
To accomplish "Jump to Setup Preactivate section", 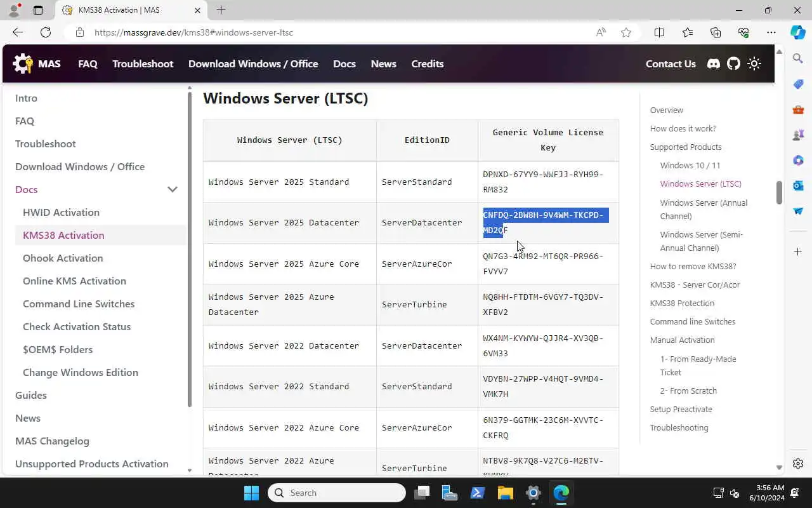I will pos(681,409).
